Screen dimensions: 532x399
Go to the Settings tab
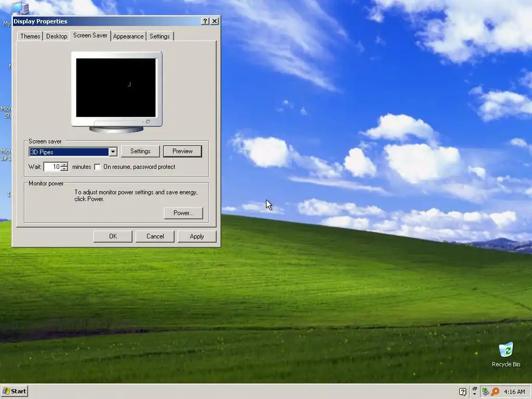click(x=159, y=36)
